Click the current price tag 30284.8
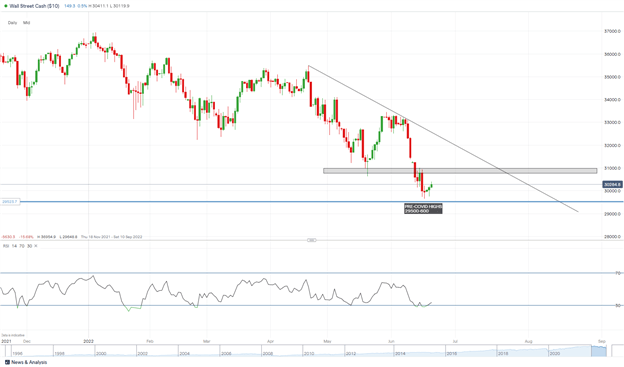Screen dimensions: 624x367 (x=612, y=184)
